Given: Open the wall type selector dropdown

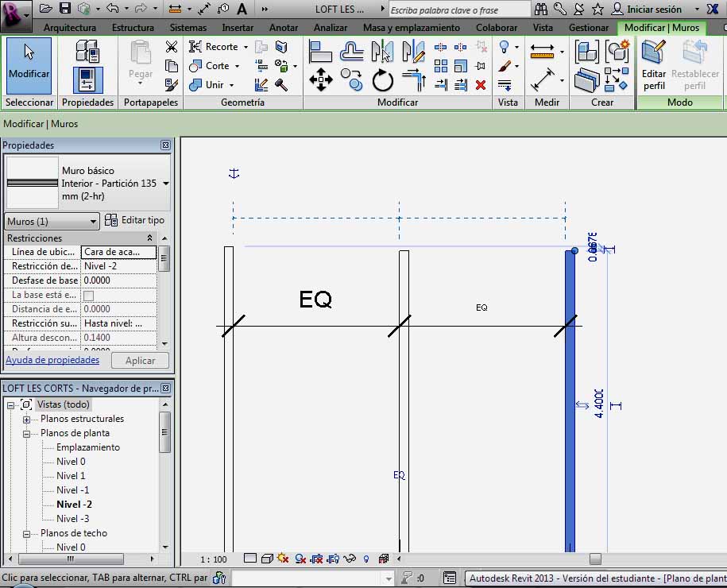Looking at the screenshot, I should (165, 184).
